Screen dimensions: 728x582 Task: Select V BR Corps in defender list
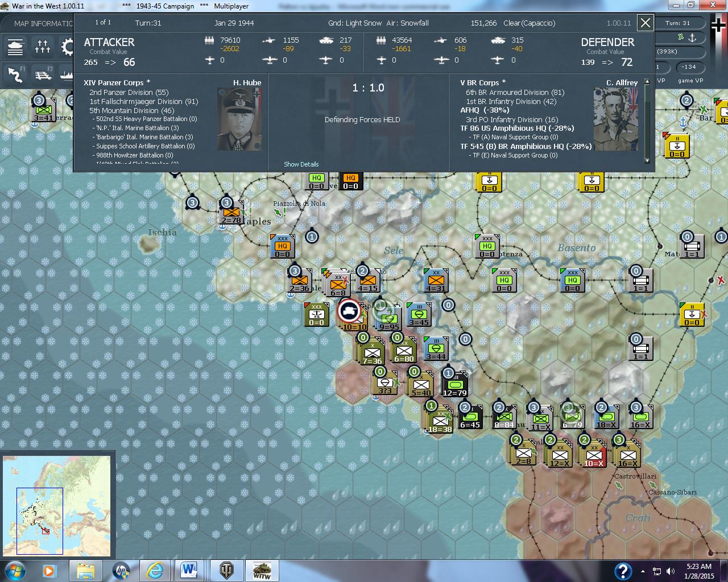(x=483, y=83)
